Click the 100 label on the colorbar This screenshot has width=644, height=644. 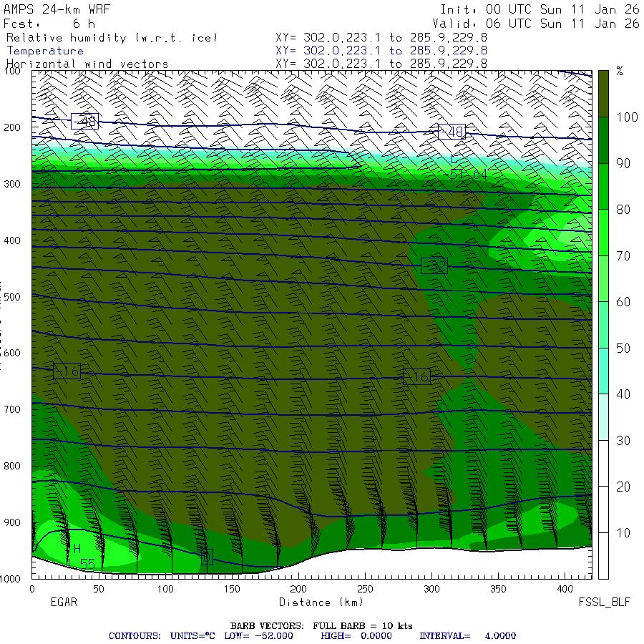coord(628,117)
